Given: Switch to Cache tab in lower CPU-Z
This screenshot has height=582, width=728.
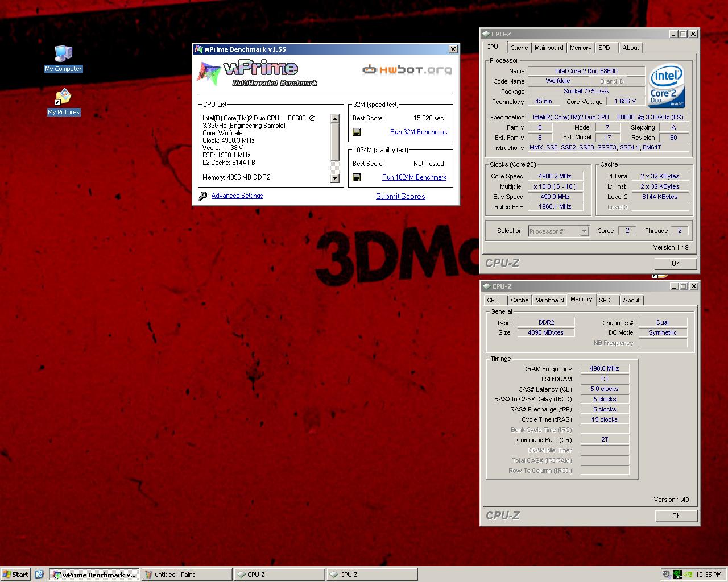Looking at the screenshot, I should (x=519, y=300).
